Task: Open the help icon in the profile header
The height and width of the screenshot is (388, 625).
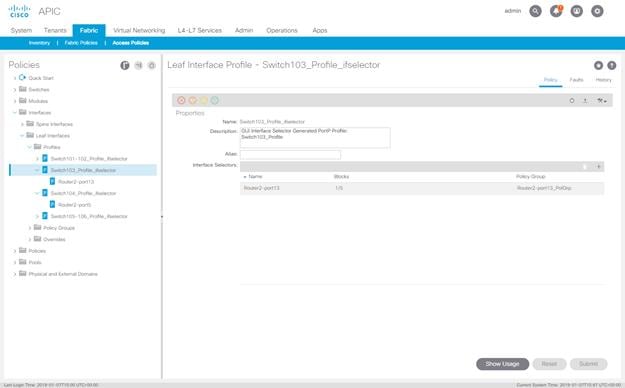Action: pyautogui.click(x=611, y=65)
